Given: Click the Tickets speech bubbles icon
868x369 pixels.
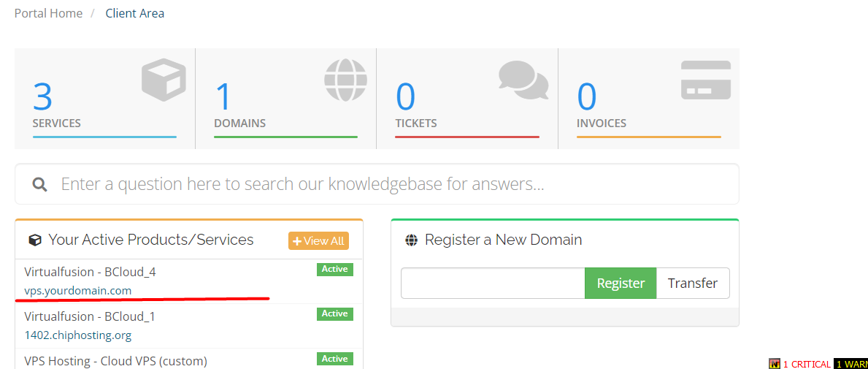Looking at the screenshot, I should tap(523, 80).
